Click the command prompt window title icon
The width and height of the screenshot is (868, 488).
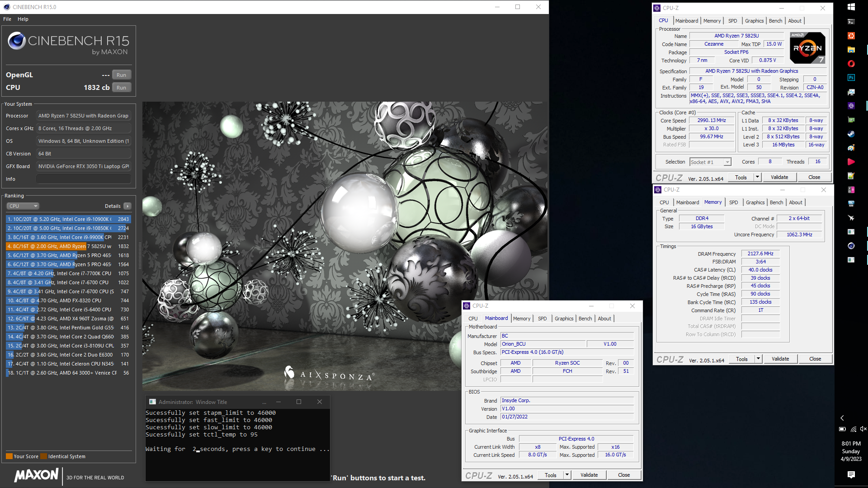click(152, 402)
